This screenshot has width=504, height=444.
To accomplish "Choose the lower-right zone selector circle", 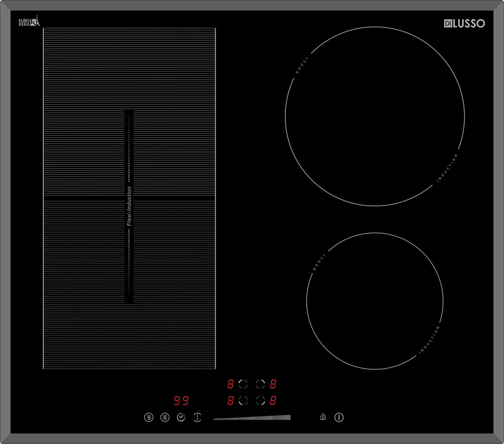I will (x=260, y=401).
